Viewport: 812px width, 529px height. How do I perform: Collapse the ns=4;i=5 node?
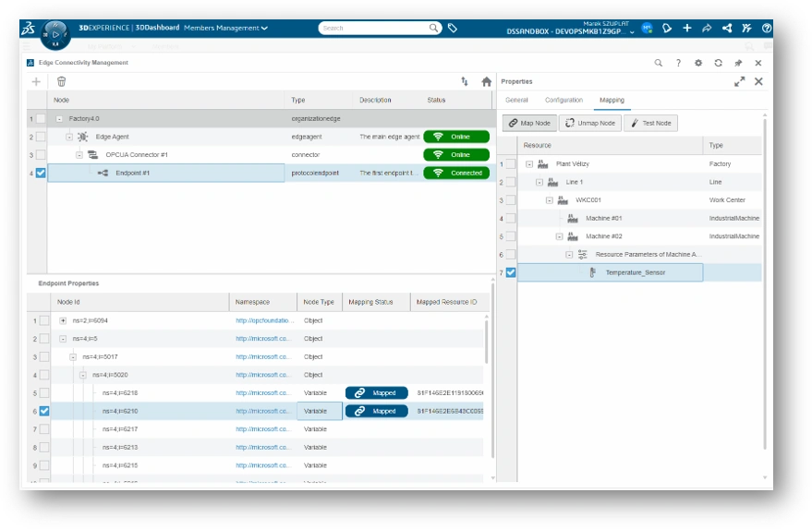pos(63,339)
